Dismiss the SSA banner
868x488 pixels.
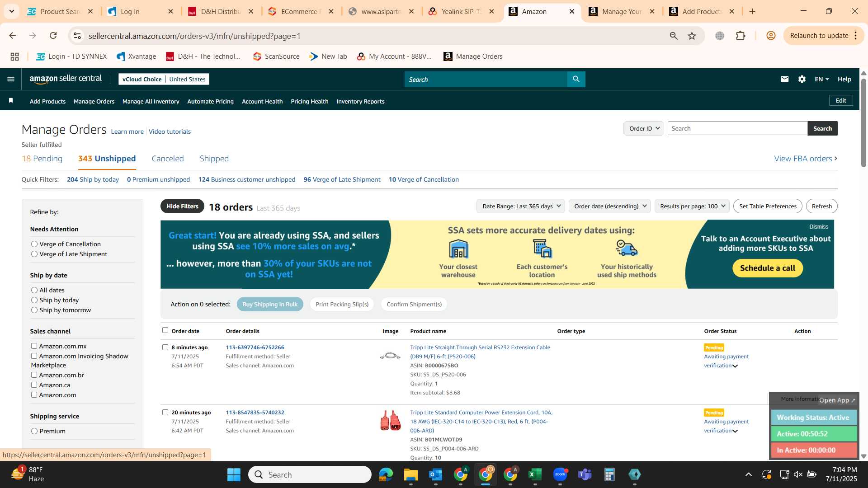pyautogui.click(x=819, y=226)
